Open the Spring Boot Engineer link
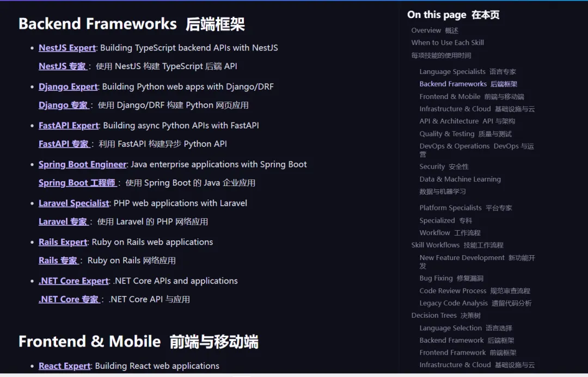The height and width of the screenshot is (377, 588). pos(83,164)
